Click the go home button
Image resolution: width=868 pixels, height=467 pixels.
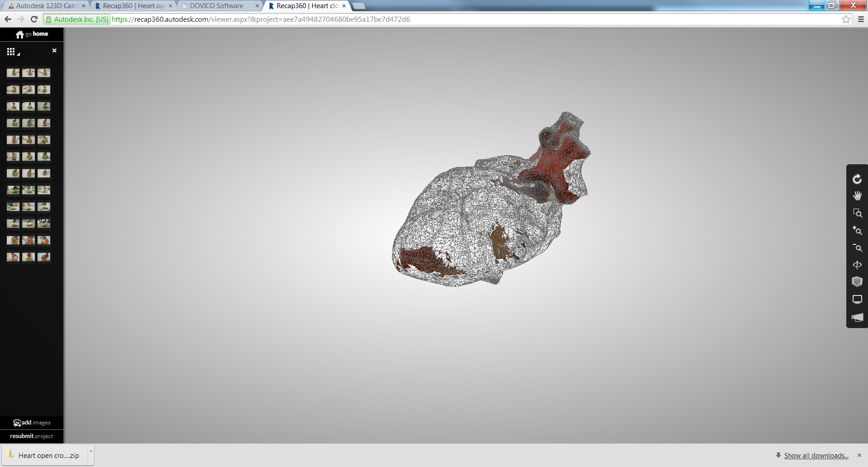32,34
